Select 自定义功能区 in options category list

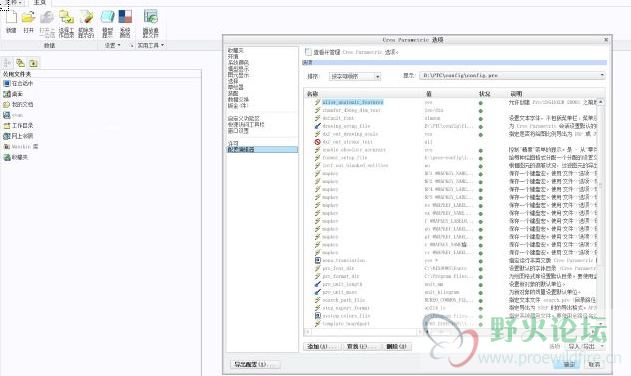tap(244, 118)
